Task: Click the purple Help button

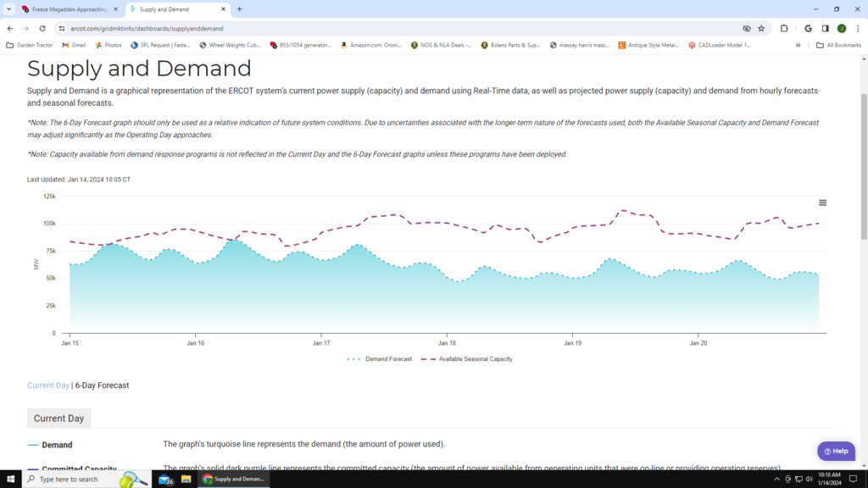Action: click(x=835, y=451)
